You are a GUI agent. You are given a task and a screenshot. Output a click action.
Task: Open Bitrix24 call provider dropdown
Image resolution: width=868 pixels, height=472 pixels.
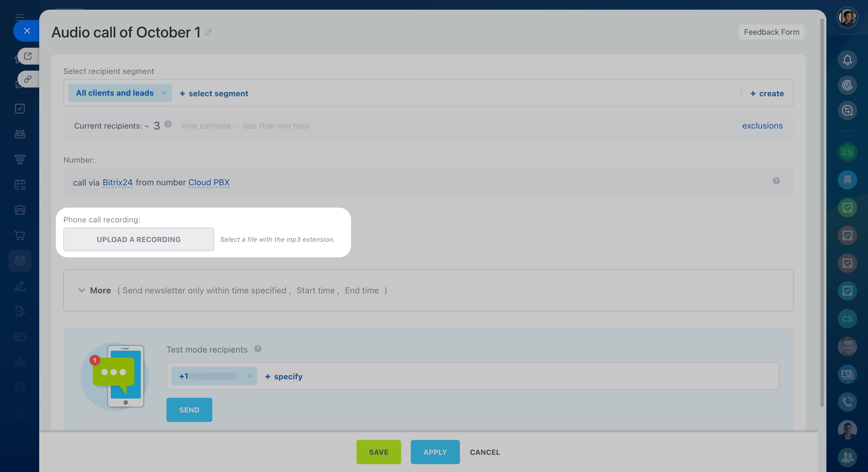tap(117, 182)
